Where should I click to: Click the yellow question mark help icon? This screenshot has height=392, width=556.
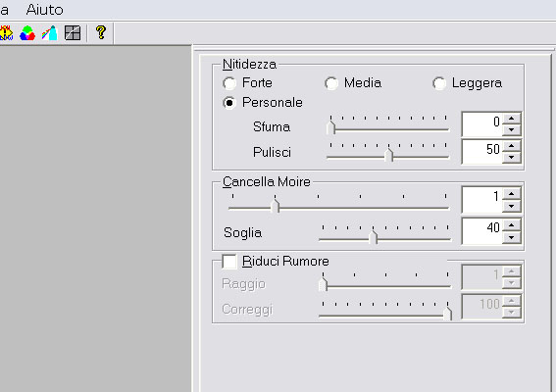click(x=101, y=32)
